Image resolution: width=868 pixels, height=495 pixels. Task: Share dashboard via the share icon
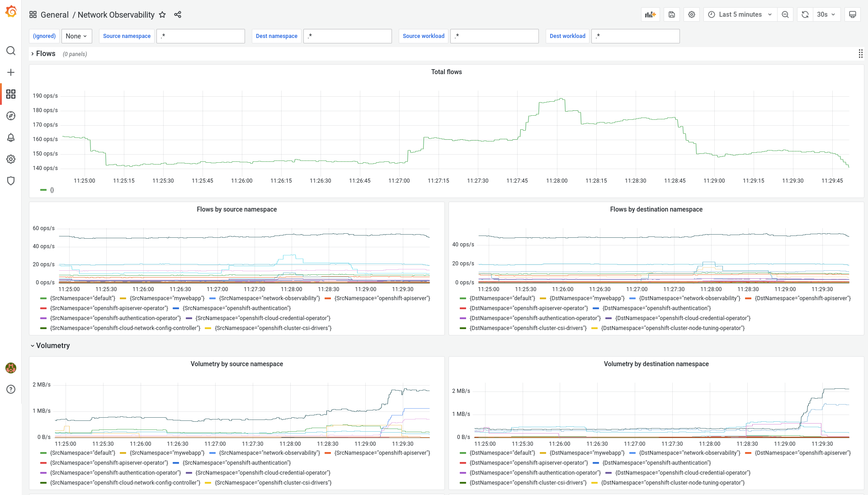pyautogui.click(x=178, y=15)
